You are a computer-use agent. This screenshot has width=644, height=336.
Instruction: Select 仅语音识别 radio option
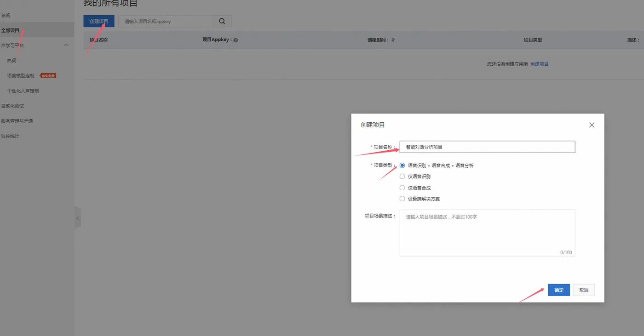[x=402, y=177]
